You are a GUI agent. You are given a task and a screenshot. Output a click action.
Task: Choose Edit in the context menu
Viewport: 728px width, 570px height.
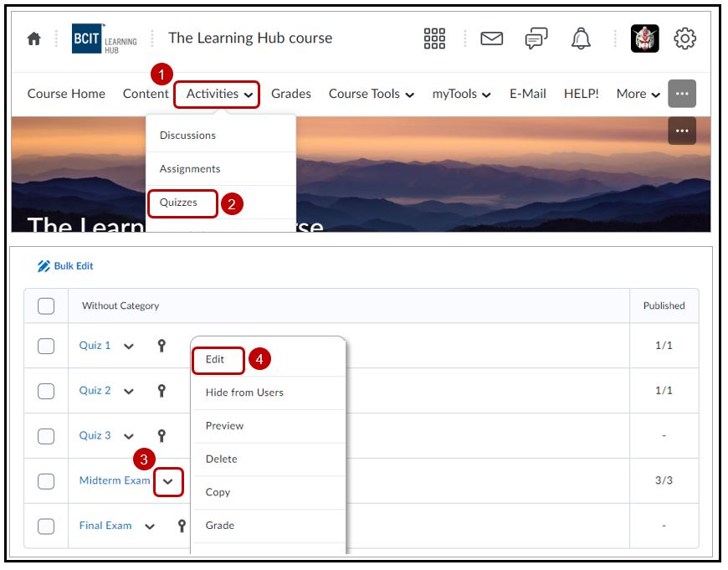coord(216,359)
